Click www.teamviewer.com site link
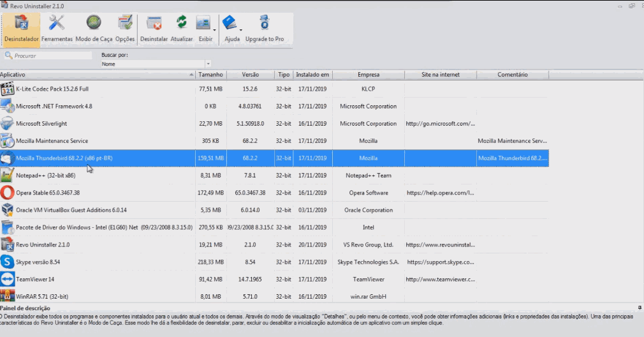 point(441,279)
